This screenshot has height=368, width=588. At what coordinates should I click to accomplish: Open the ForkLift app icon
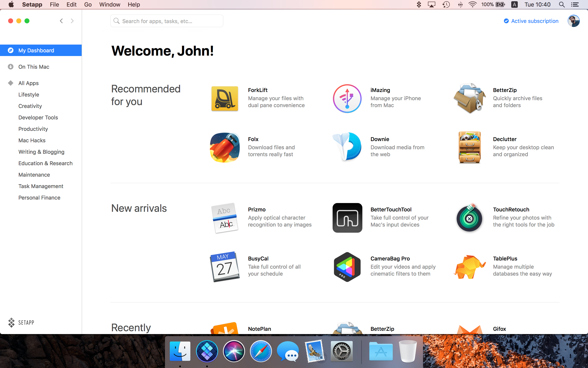(225, 99)
